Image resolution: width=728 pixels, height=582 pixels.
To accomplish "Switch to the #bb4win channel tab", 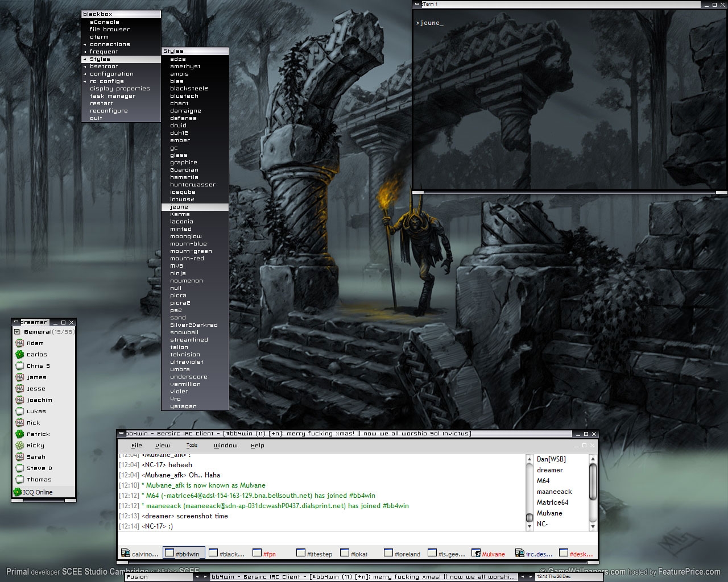I will click(183, 553).
